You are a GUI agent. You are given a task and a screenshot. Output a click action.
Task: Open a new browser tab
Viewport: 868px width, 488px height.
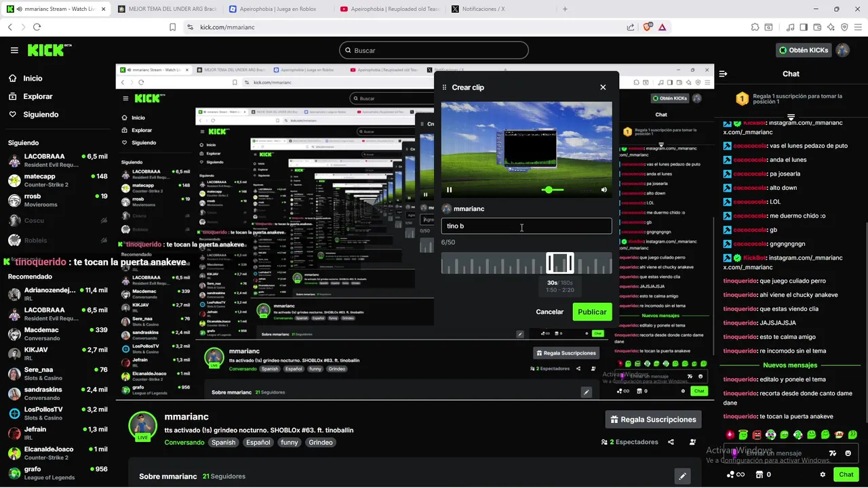565,9
